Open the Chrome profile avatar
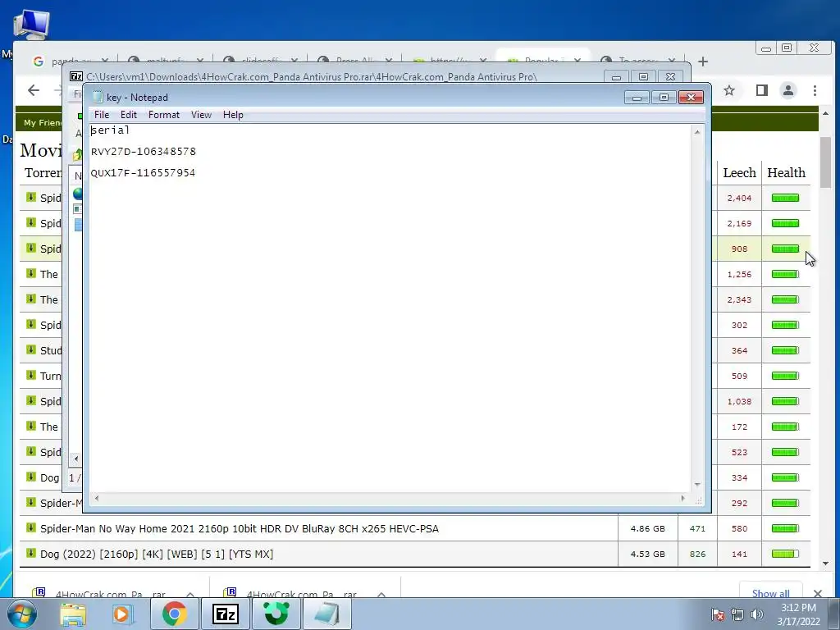840x630 pixels. pos(788,90)
